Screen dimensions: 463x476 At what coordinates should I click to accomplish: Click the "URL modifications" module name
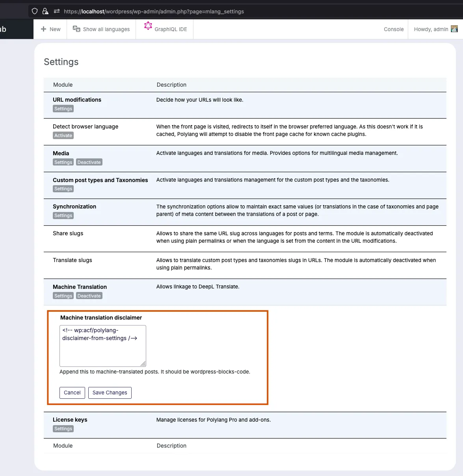point(77,100)
